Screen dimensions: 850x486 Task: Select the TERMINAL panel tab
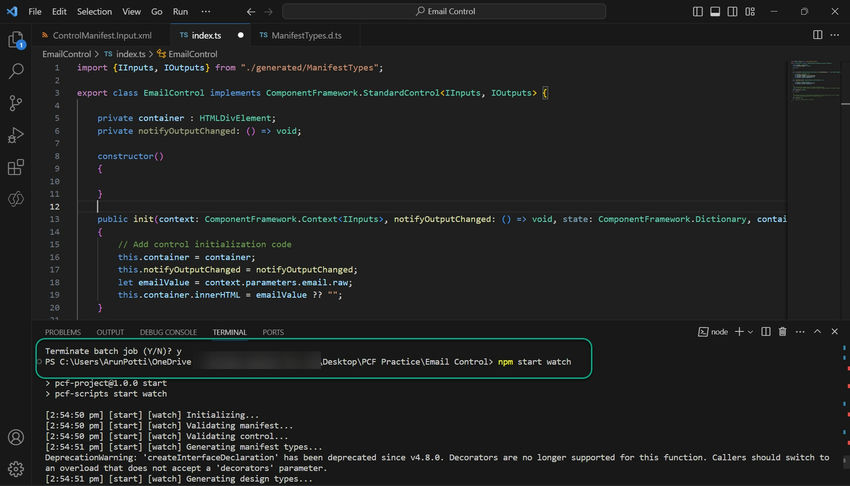[x=229, y=332]
